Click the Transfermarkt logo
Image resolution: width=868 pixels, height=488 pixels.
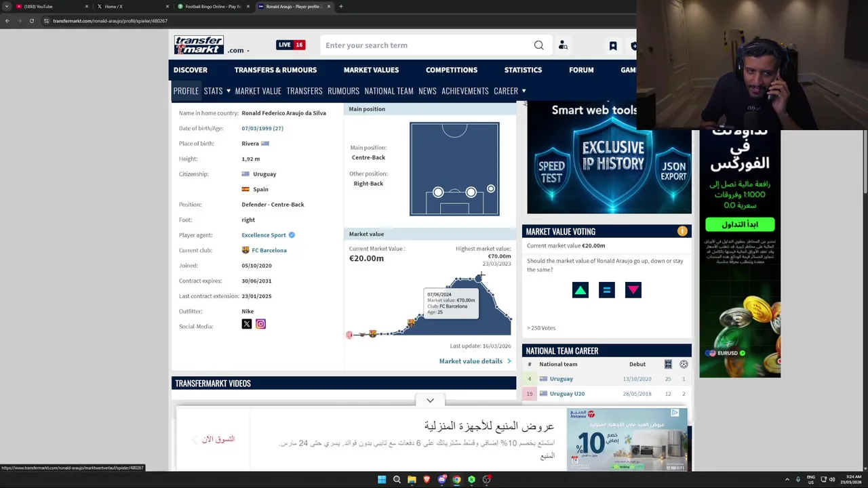[x=199, y=45]
